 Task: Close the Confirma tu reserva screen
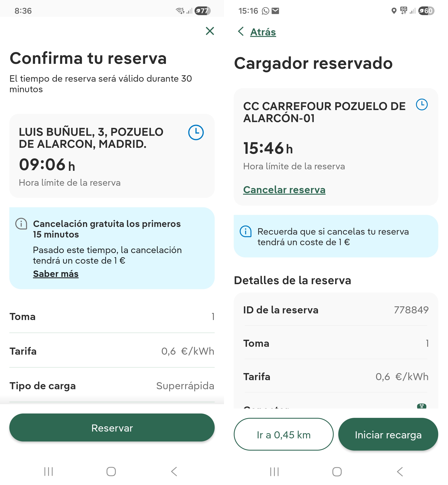pos(210,31)
